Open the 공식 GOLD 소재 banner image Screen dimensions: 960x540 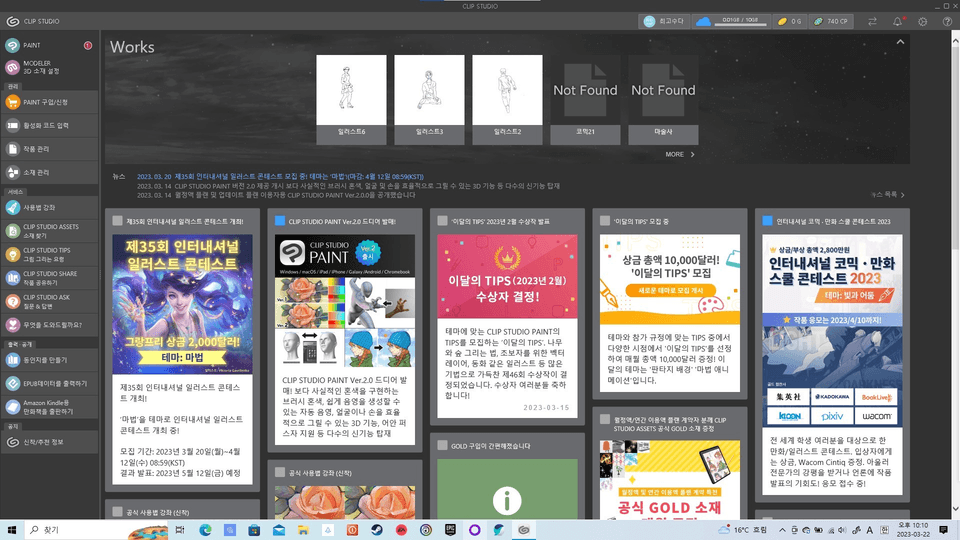(670, 479)
